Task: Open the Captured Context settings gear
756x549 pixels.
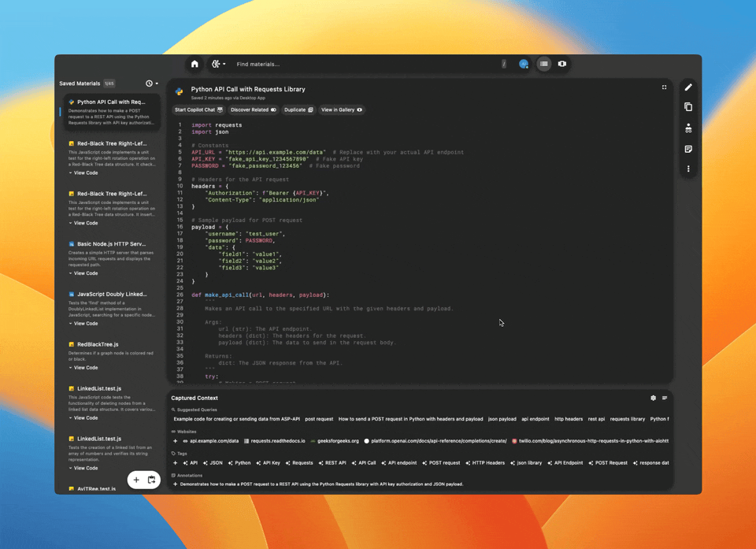Action: (654, 398)
